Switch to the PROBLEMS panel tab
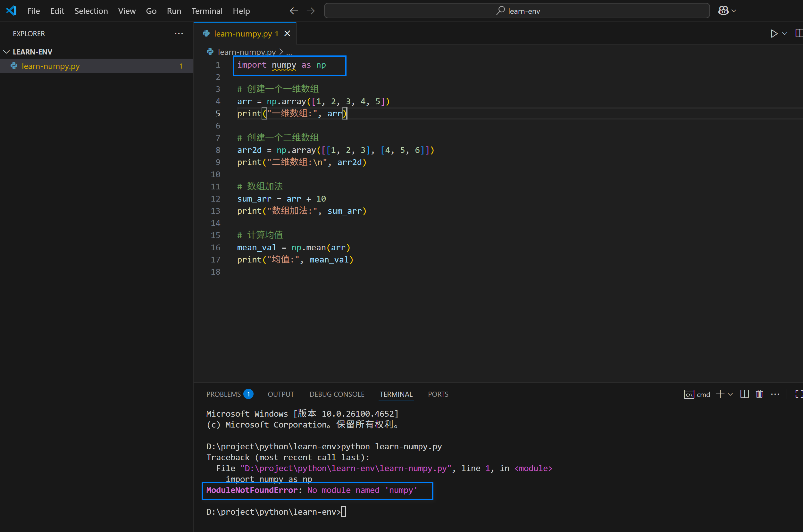Screen dimensions: 803x532 [x=223, y=394]
